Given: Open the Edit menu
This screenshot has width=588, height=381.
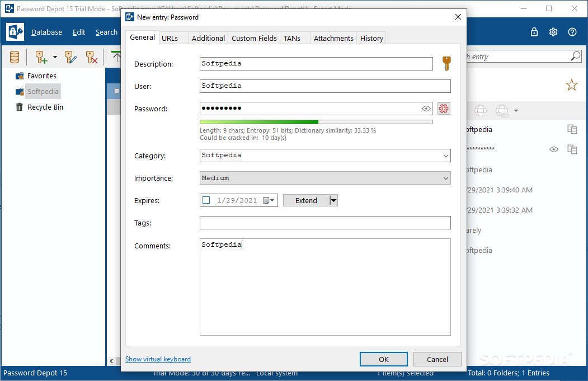Looking at the screenshot, I should (79, 32).
